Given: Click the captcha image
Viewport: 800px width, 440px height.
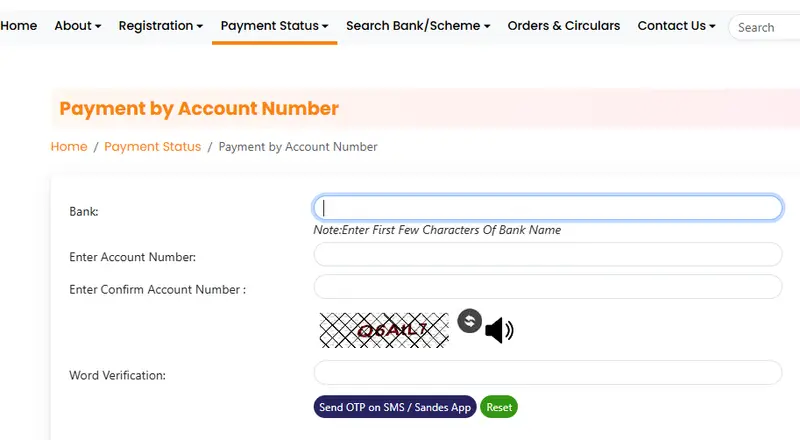Looking at the screenshot, I should point(384,330).
